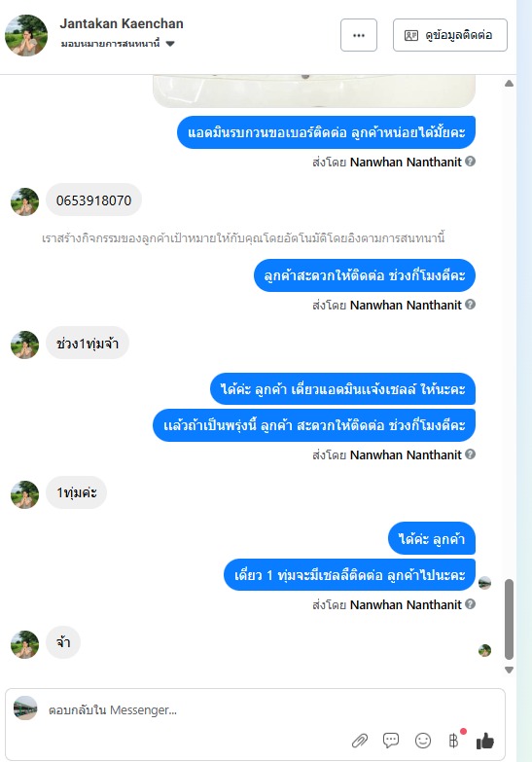Click the scroll-up arrow of the chat

509,84
